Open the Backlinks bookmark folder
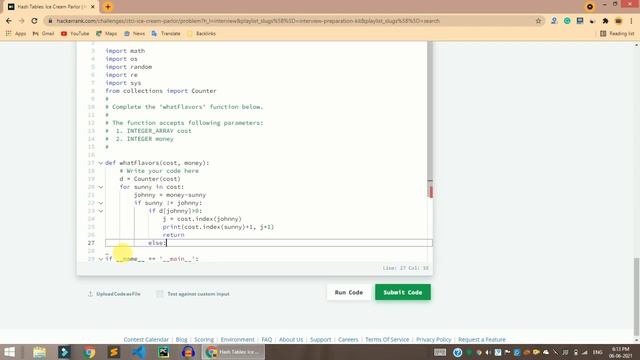Viewport: 640px width, 360px height. (201, 33)
